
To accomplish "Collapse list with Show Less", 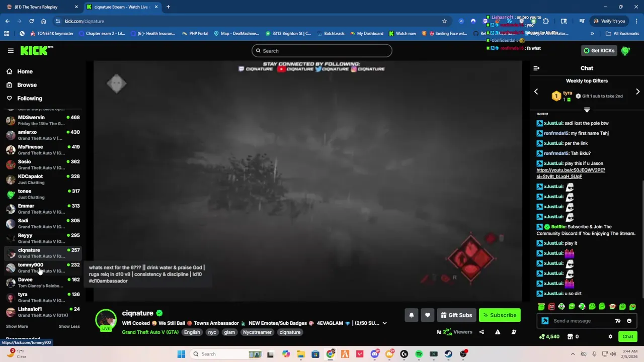I will (69, 326).
